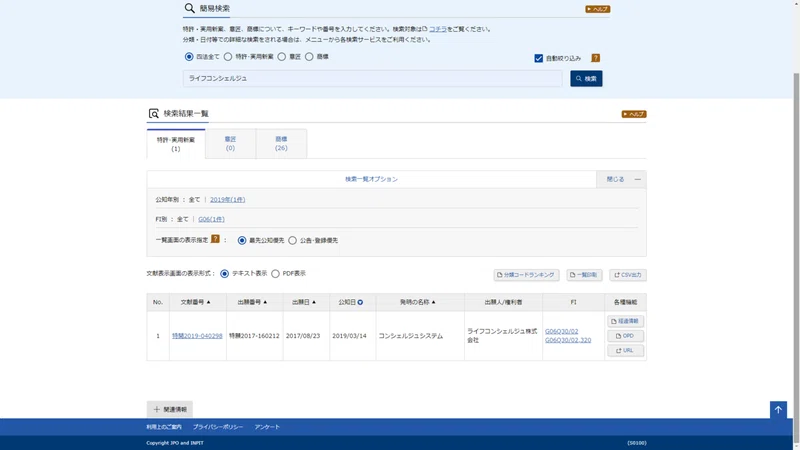Sort results by 出願日 arrow
Viewport: 800px width, 450px height.
[x=314, y=302]
